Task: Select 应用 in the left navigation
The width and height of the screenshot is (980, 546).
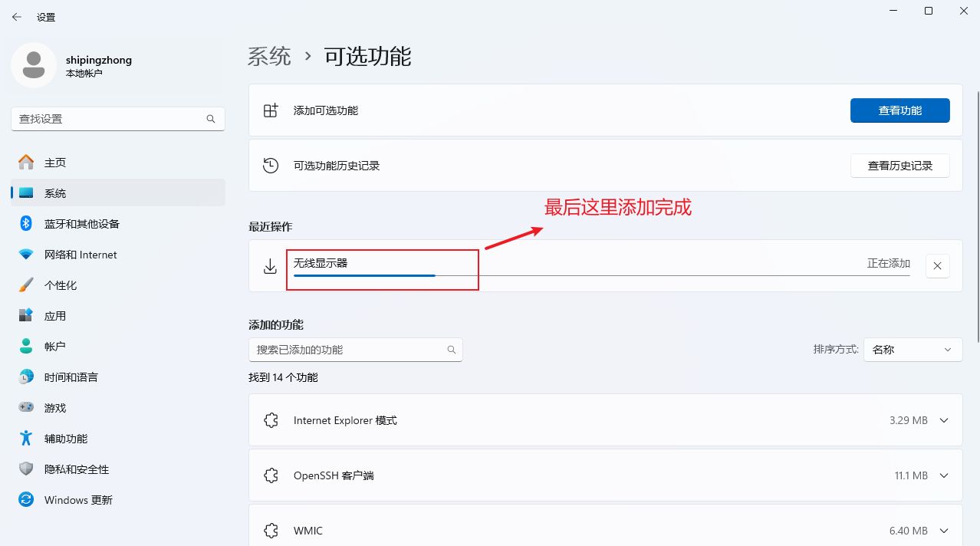Action: tap(55, 316)
